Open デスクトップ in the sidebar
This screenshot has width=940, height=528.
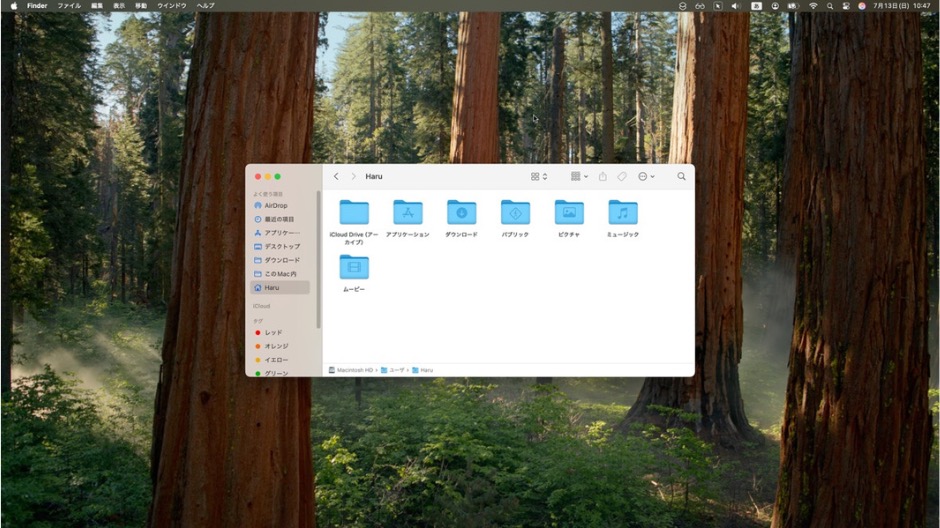coord(280,246)
